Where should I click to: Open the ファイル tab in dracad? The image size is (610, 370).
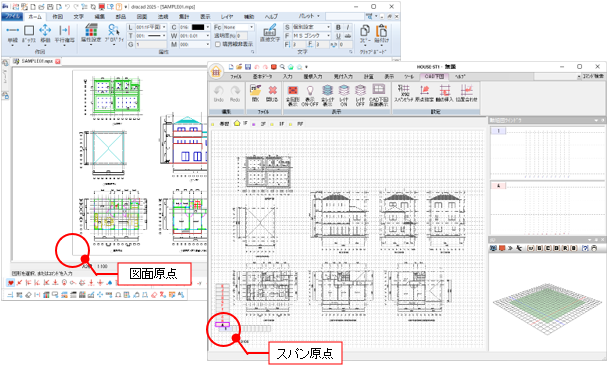click(12, 16)
